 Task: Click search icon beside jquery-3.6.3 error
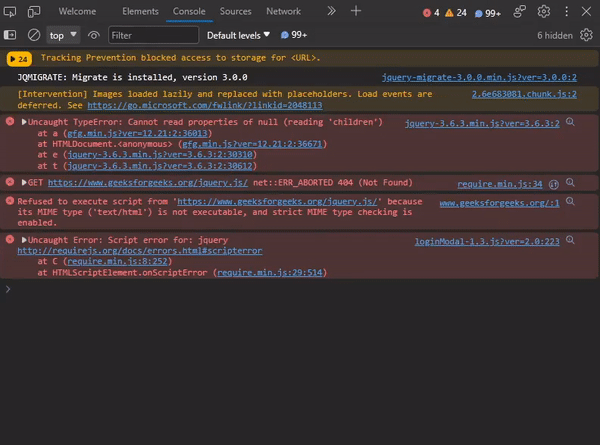click(x=571, y=122)
